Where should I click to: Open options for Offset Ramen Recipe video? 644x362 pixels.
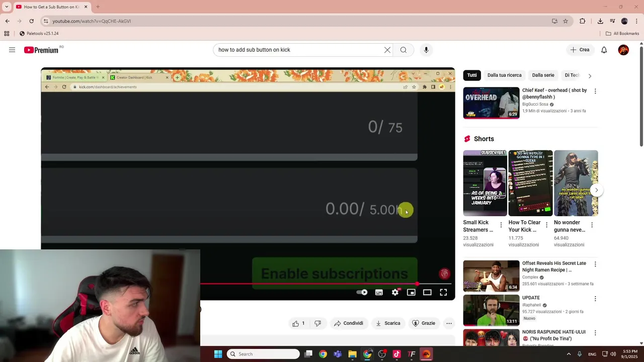(595, 264)
